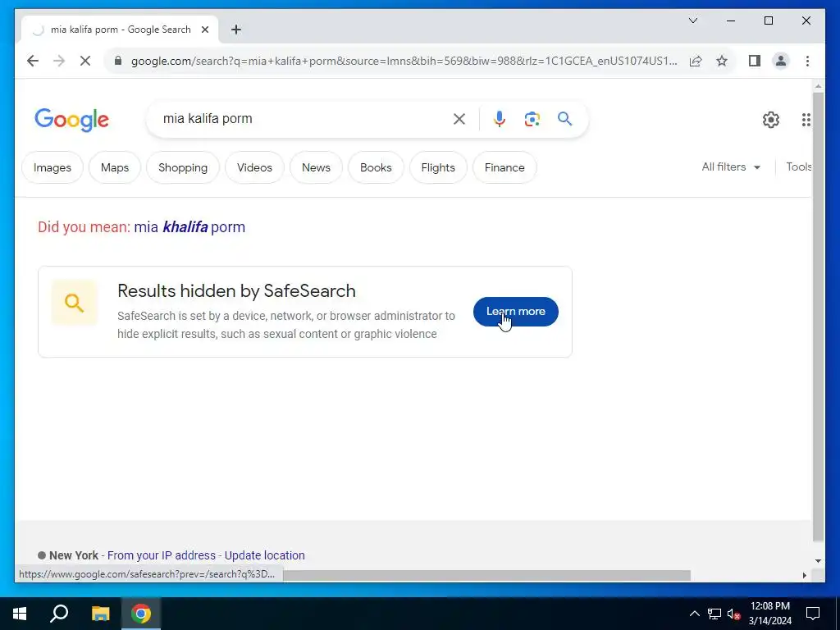Click the Chrome taskbar icon
Image resolution: width=840 pixels, height=630 pixels.
[x=141, y=614]
